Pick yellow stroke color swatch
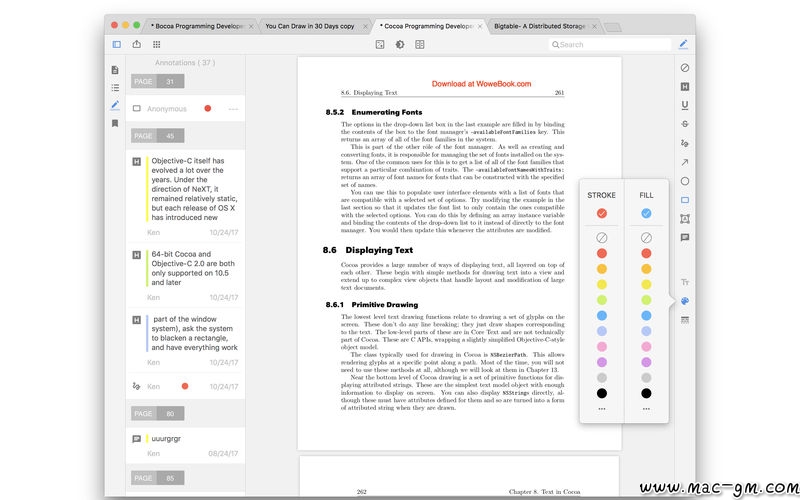The height and width of the screenshot is (500, 800). coord(602,285)
